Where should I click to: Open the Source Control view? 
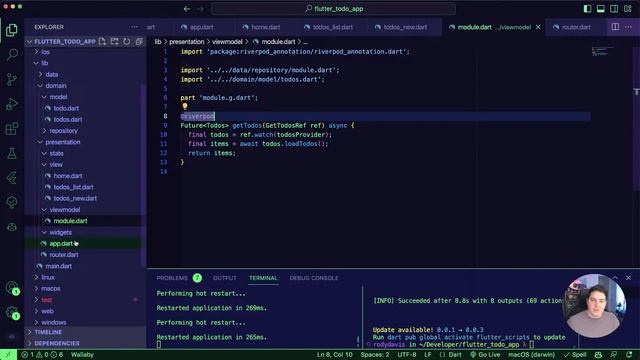coord(11,79)
